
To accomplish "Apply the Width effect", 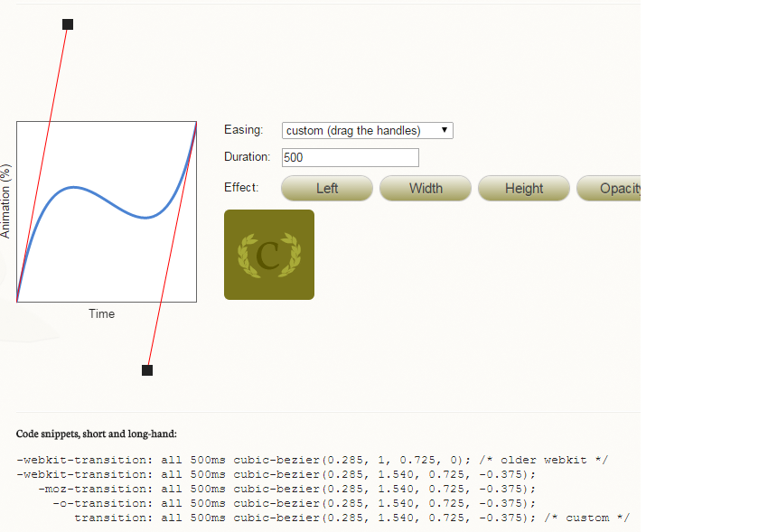I will (x=426, y=188).
